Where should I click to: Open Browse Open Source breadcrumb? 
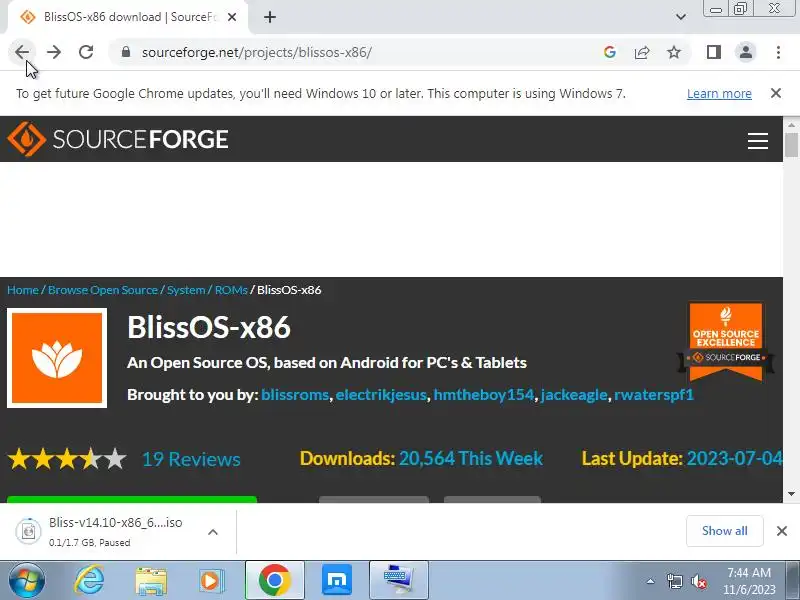click(103, 290)
